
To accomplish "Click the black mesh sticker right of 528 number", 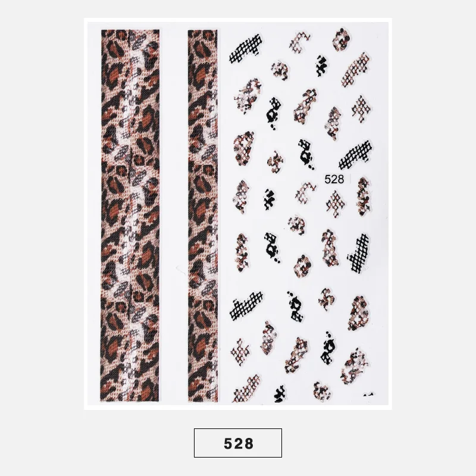I will (355, 155).
